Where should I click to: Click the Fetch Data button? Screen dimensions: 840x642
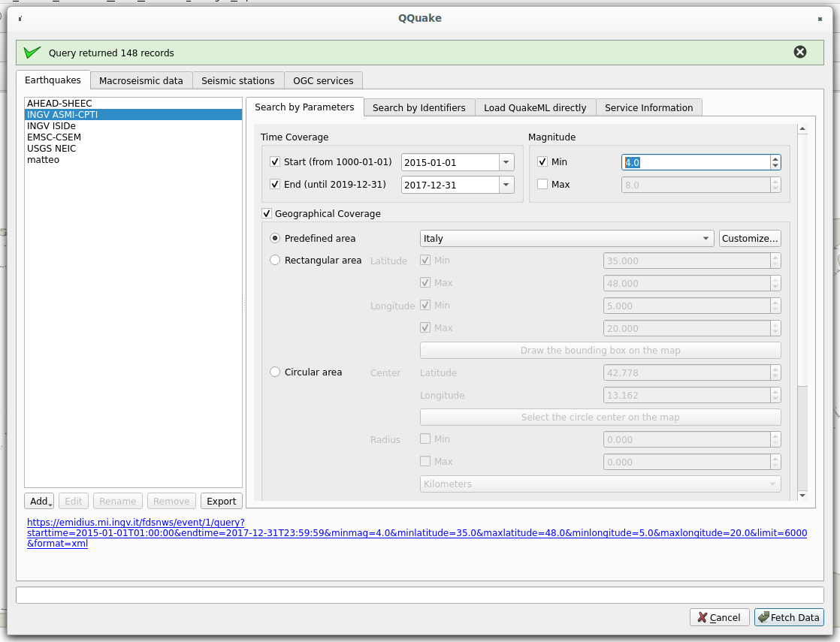[789, 617]
